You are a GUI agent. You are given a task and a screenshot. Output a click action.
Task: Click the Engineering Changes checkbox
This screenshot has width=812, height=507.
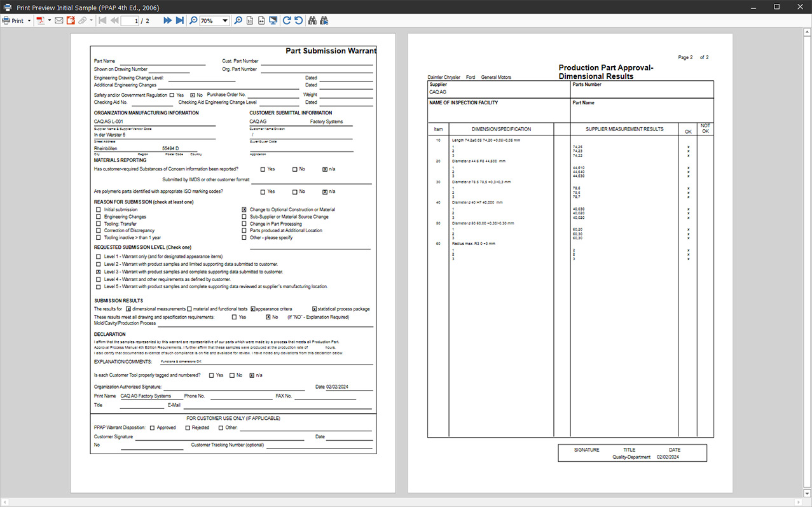98,217
